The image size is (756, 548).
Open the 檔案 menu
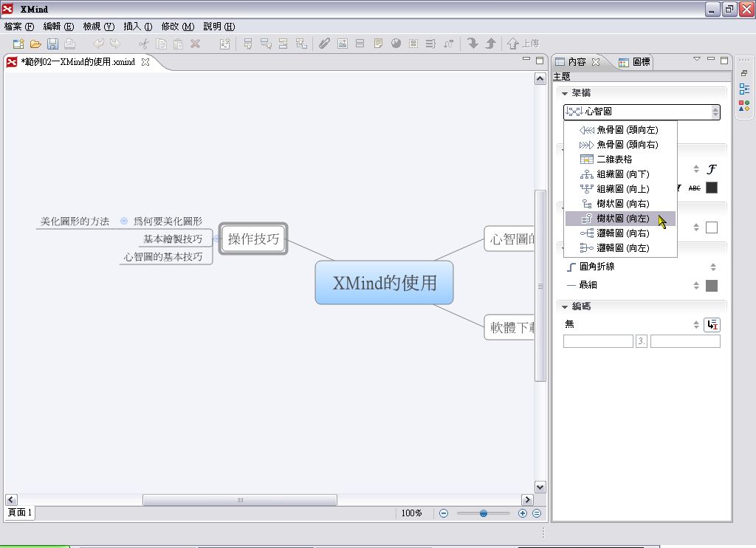(19, 27)
